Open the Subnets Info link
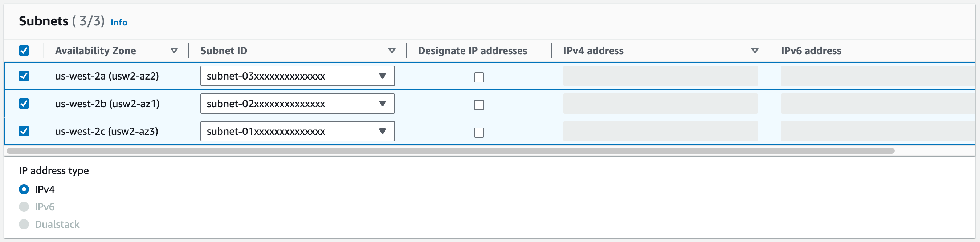 pyautogui.click(x=119, y=23)
